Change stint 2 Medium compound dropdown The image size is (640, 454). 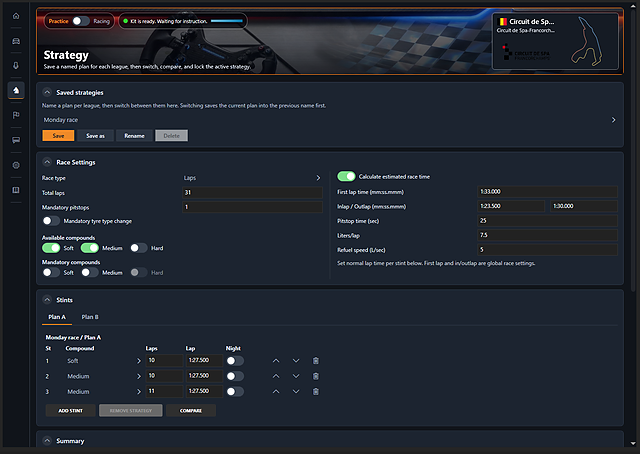(x=103, y=376)
